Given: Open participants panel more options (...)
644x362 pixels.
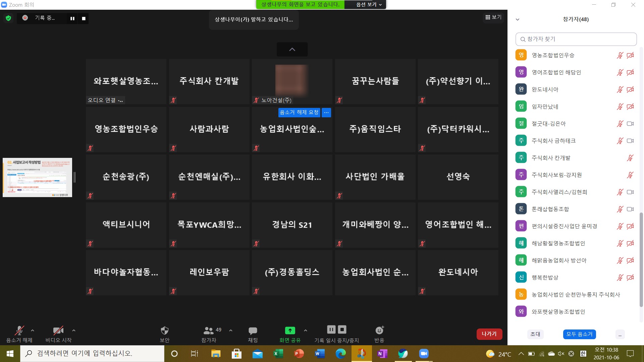Looking at the screenshot, I should [x=620, y=334].
